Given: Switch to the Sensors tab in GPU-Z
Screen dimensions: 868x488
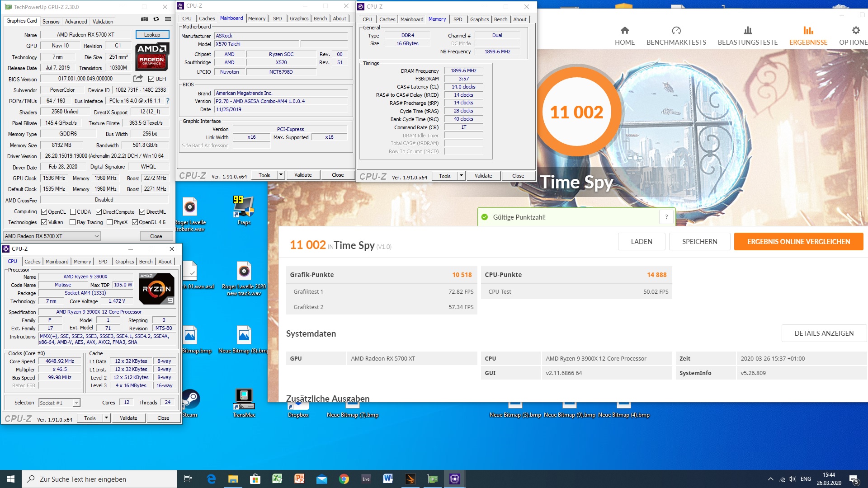Looking at the screenshot, I should click(x=51, y=22).
